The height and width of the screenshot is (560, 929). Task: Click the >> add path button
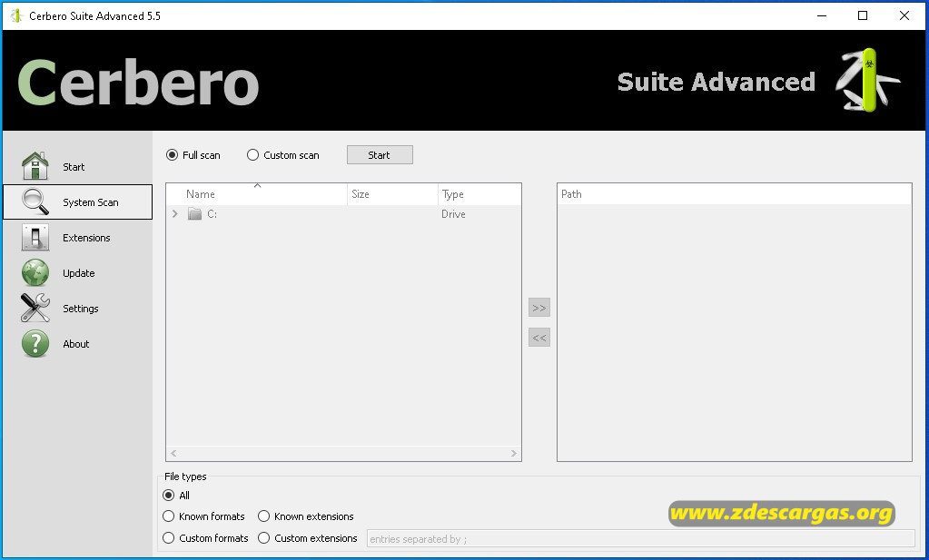click(539, 308)
